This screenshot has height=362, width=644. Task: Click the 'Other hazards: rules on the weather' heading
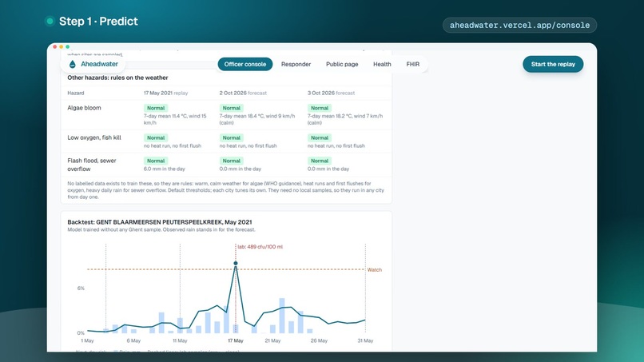pyautogui.click(x=117, y=78)
